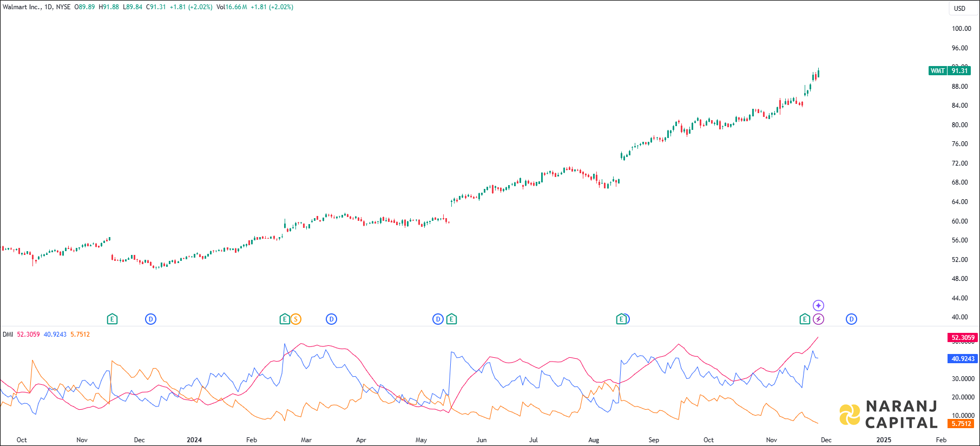Open the USD currency selector

959,9
